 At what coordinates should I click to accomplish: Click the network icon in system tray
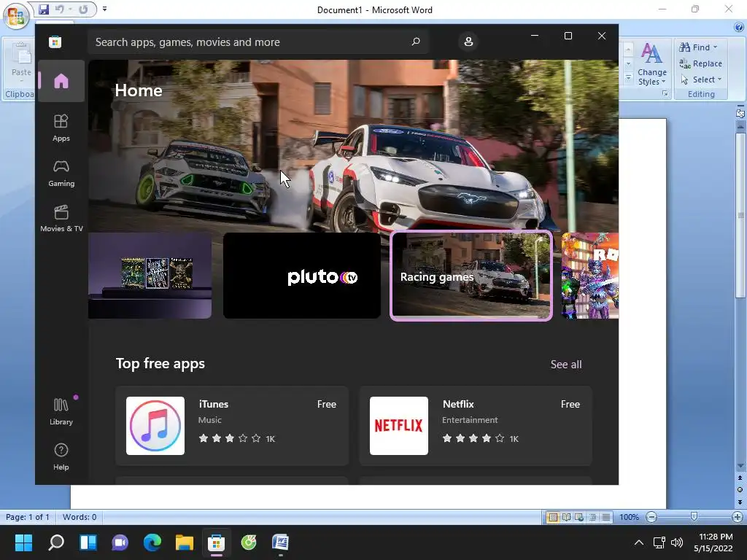tap(659, 542)
